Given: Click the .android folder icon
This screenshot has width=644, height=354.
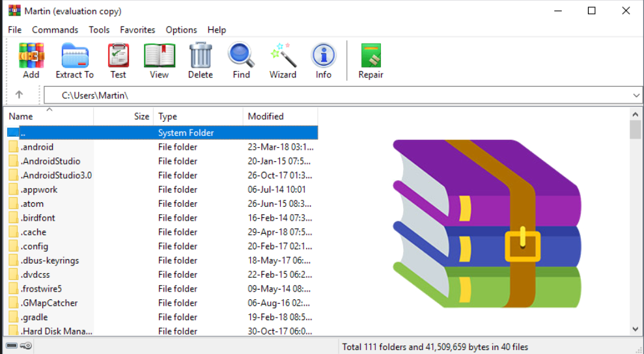Looking at the screenshot, I should [x=14, y=146].
